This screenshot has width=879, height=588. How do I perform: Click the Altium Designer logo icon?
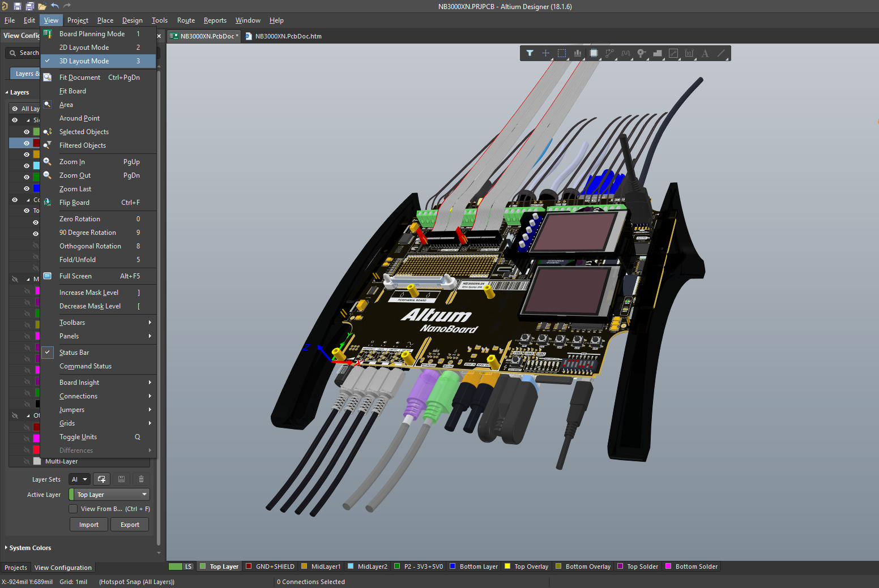[x=5, y=6]
